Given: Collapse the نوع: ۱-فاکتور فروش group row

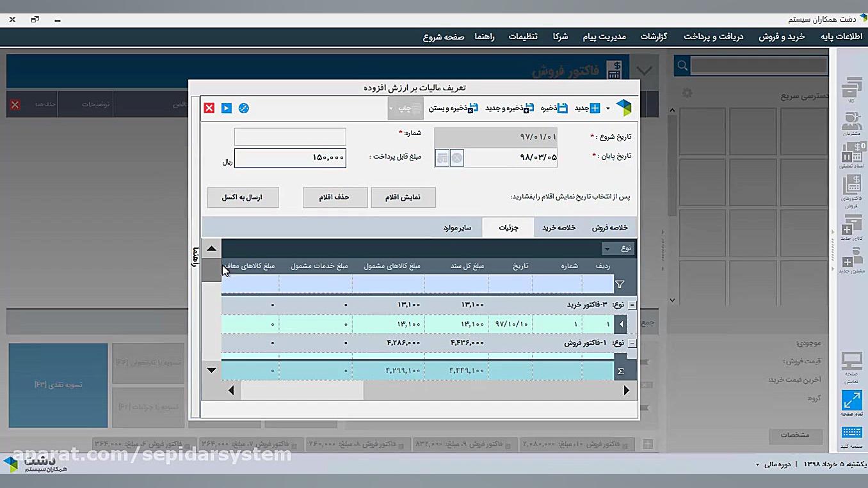Looking at the screenshot, I should pyautogui.click(x=631, y=343).
